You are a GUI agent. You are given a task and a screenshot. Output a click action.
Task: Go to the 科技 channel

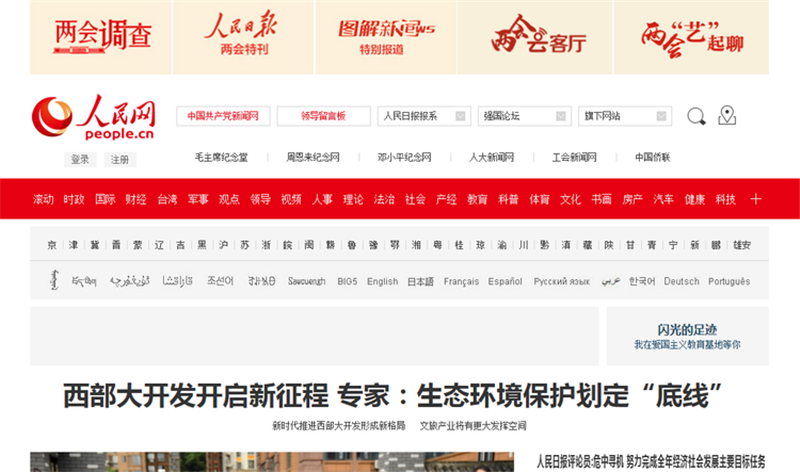(x=726, y=199)
